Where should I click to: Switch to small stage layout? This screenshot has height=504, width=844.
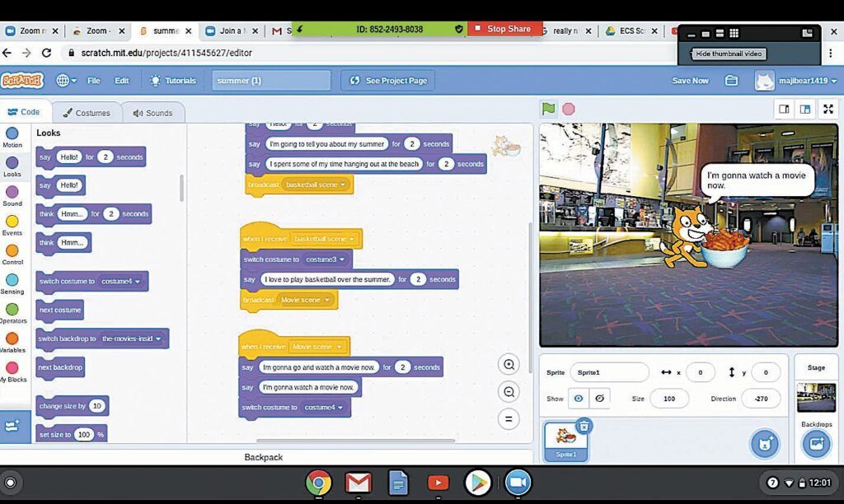point(785,110)
